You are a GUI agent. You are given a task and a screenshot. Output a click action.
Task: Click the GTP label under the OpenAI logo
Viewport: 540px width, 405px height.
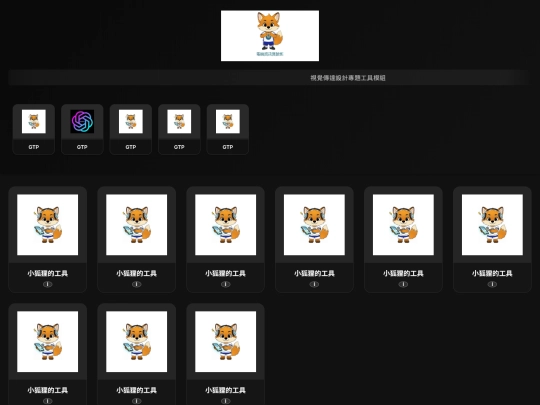click(x=82, y=147)
